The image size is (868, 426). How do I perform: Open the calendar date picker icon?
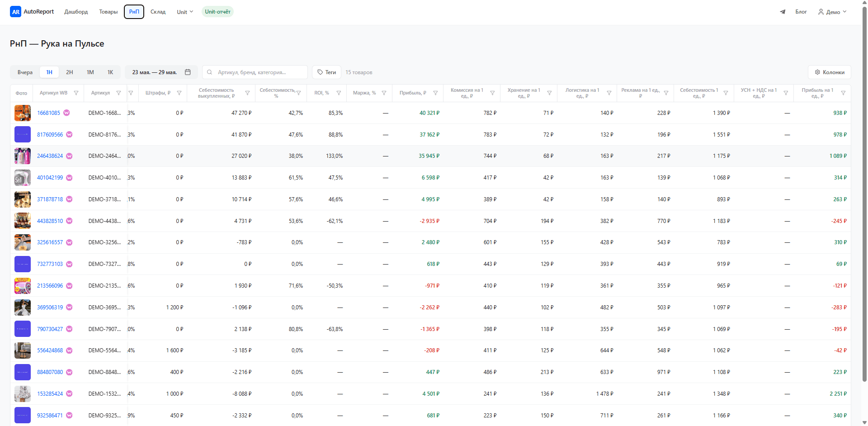188,72
